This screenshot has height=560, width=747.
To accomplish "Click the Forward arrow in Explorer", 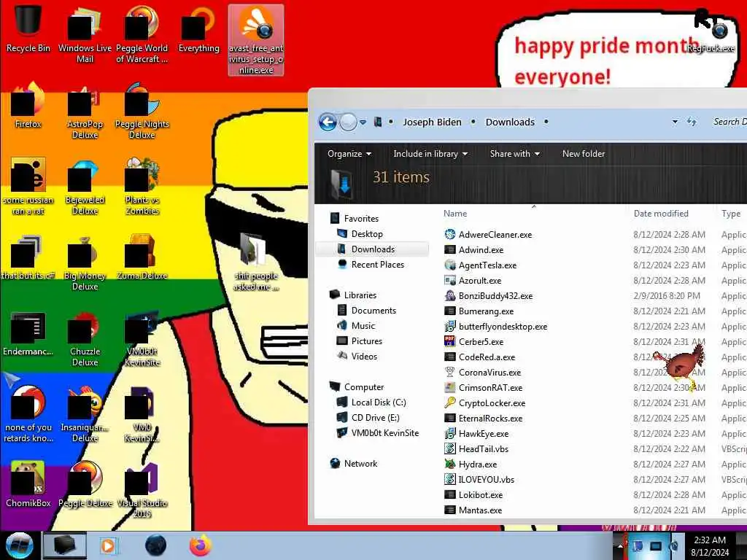I will (x=348, y=122).
